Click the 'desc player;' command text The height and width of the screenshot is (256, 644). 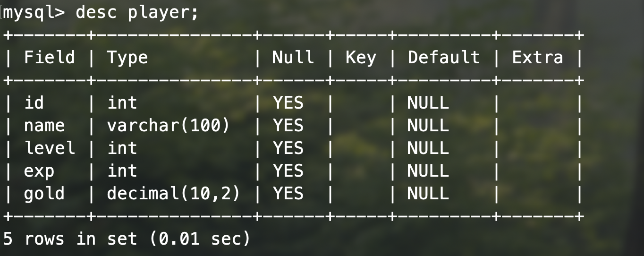tap(137, 13)
